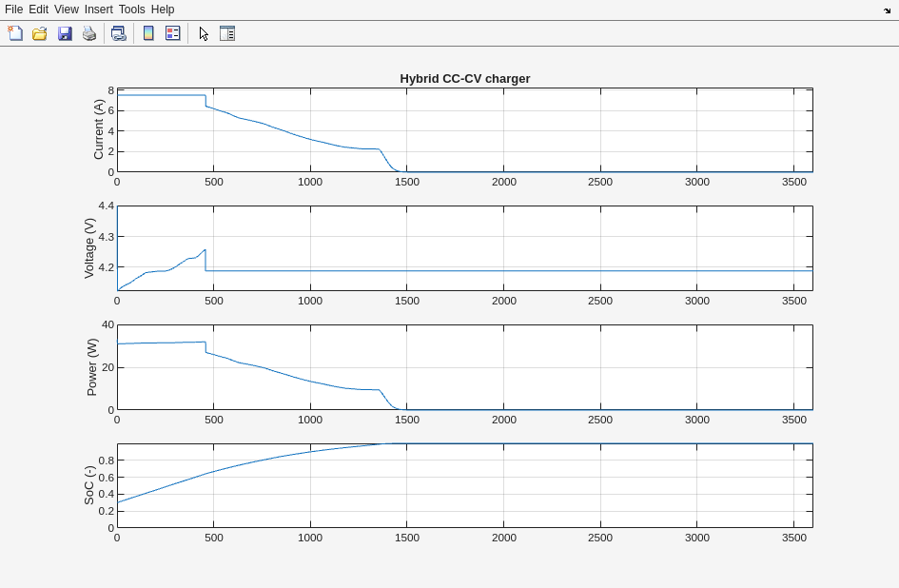
Task: Expand the Tools menu
Action: 131,10
